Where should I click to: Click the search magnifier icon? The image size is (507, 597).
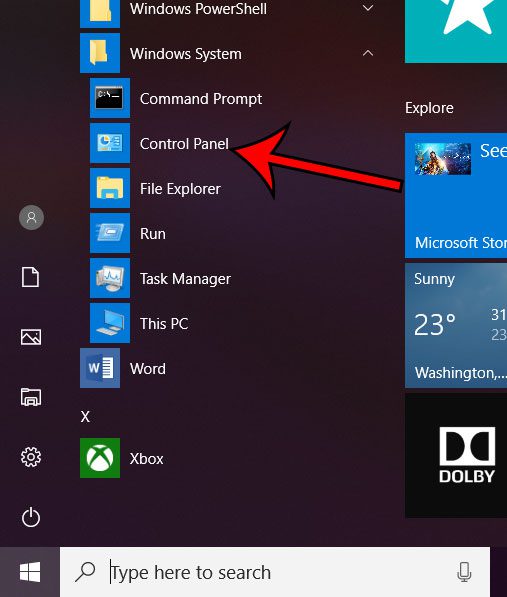85,572
